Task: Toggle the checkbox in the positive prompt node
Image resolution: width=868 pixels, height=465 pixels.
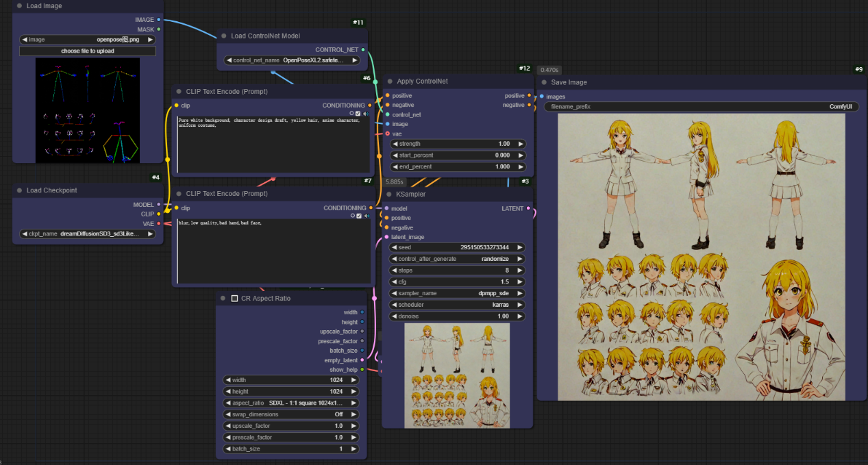Action: point(358,114)
